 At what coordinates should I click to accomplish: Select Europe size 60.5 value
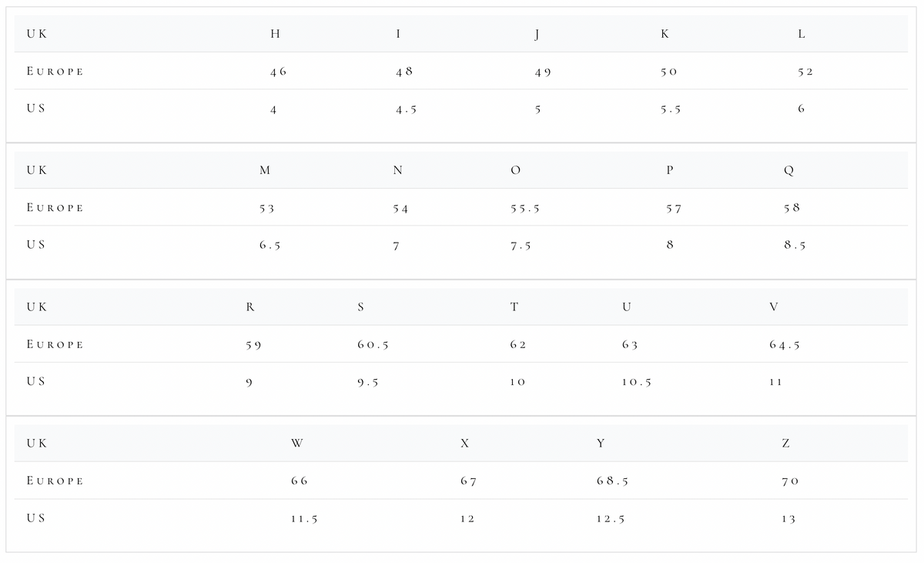click(373, 344)
